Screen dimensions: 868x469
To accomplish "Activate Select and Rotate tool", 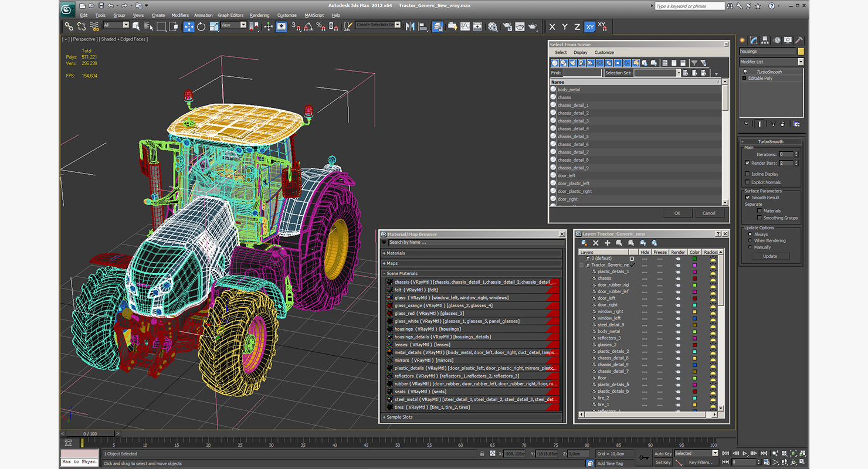I will click(x=201, y=26).
